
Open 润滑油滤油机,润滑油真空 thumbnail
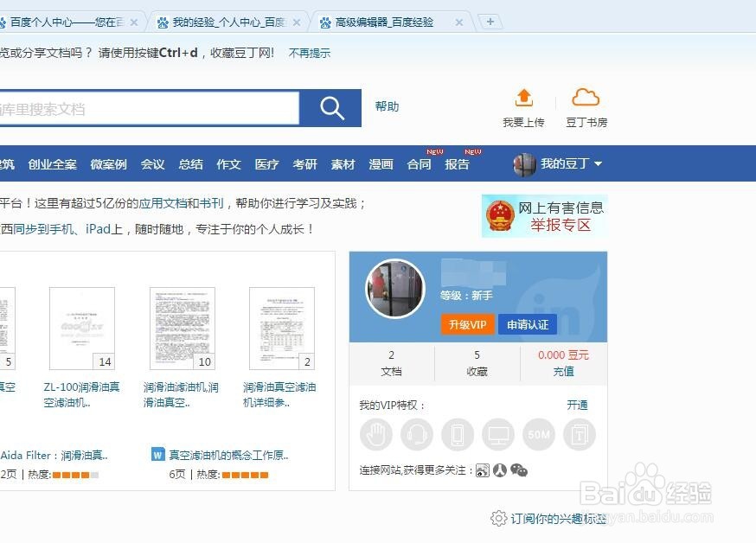click(x=183, y=329)
